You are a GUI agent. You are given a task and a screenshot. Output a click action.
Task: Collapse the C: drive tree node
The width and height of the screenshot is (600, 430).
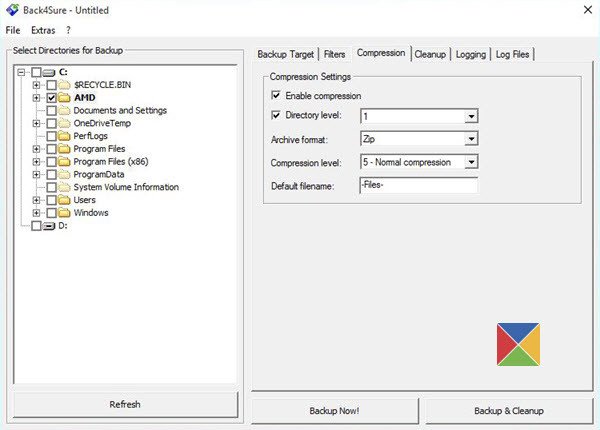pyautogui.click(x=21, y=72)
